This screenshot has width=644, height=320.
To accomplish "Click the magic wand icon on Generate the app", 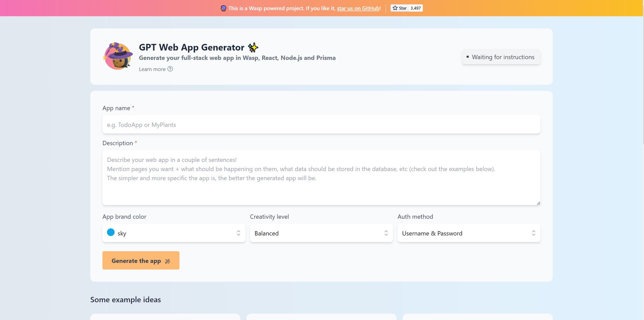I will (x=168, y=261).
